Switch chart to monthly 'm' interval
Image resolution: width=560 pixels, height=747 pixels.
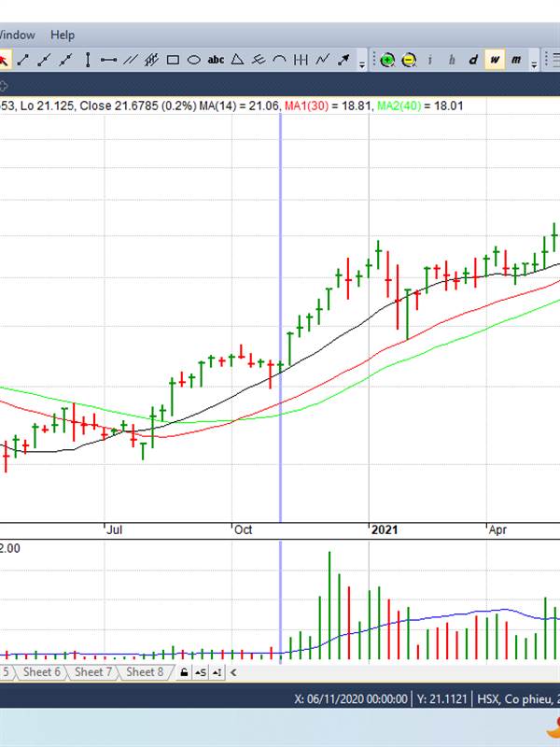coord(516,60)
